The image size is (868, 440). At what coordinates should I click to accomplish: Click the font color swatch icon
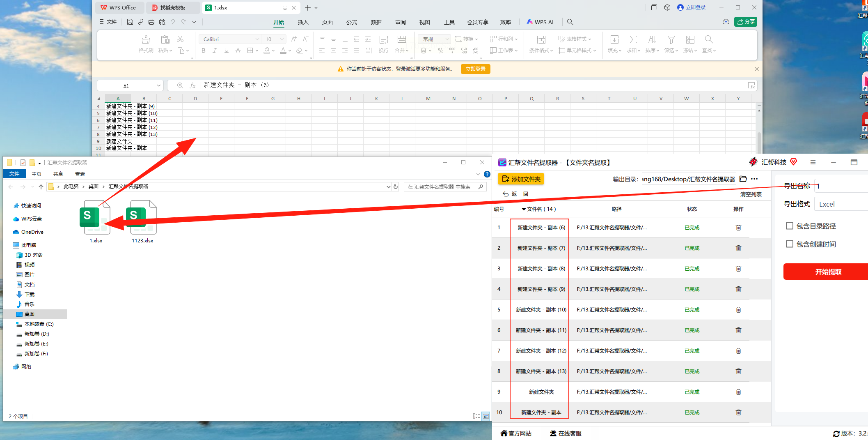[x=283, y=51]
